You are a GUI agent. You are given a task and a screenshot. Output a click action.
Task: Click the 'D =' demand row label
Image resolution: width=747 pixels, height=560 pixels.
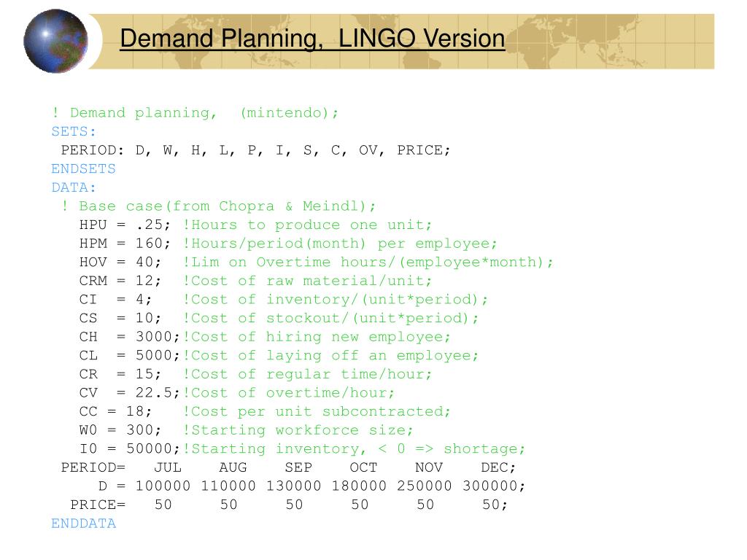tap(112, 486)
